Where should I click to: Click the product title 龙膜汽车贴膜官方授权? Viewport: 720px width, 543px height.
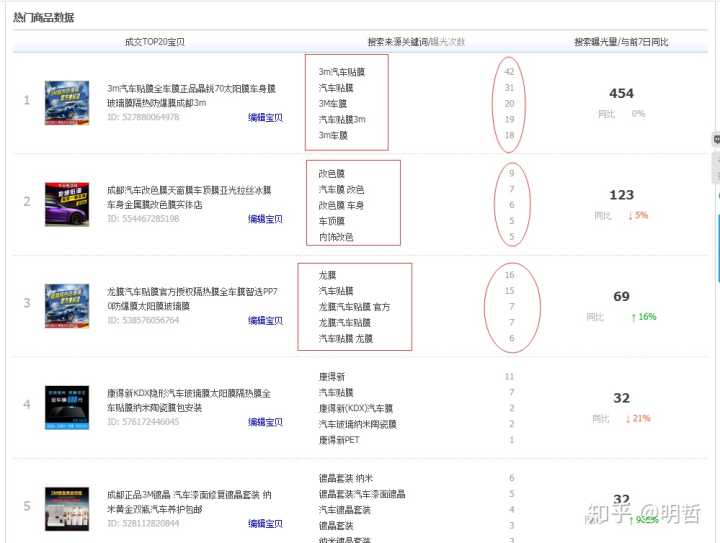pos(192,299)
